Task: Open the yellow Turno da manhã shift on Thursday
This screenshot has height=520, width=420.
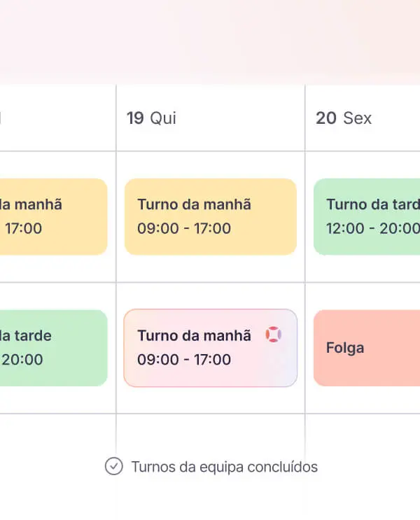Action: coord(210,216)
